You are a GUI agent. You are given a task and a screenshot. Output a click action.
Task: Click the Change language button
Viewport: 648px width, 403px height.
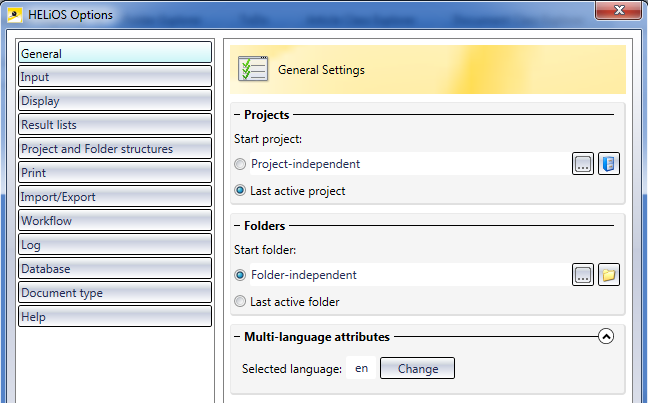(417, 368)
